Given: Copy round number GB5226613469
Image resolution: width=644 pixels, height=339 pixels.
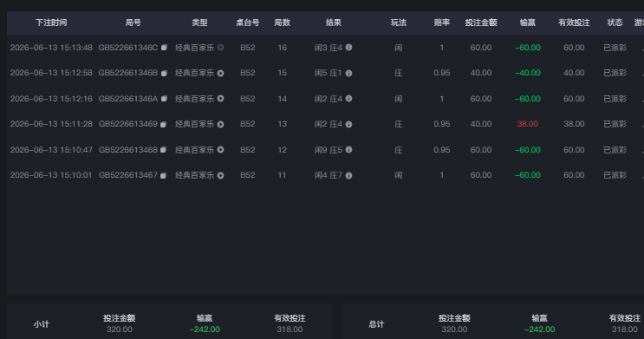Looking at the screenshot, I should [163, 124].
